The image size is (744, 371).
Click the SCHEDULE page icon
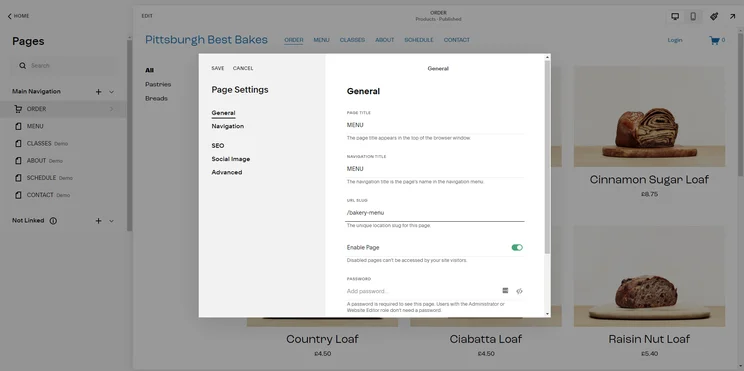(x=18, y=178)
